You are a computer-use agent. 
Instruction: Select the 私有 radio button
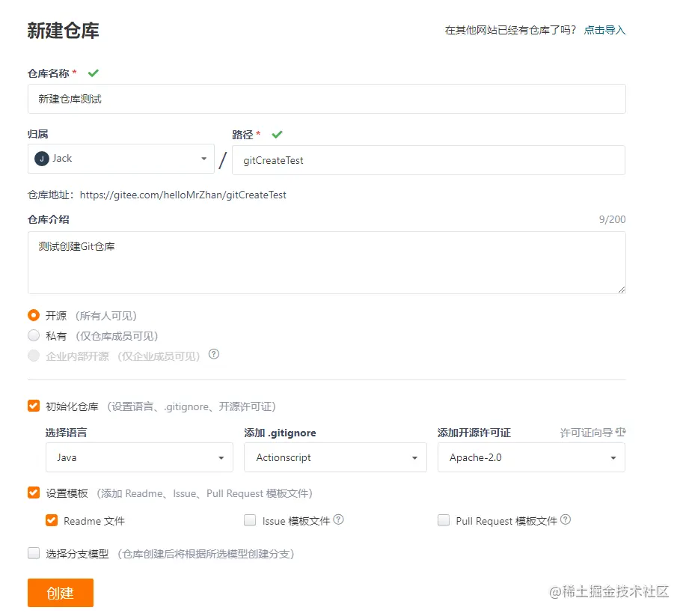[x=34, y=335]
